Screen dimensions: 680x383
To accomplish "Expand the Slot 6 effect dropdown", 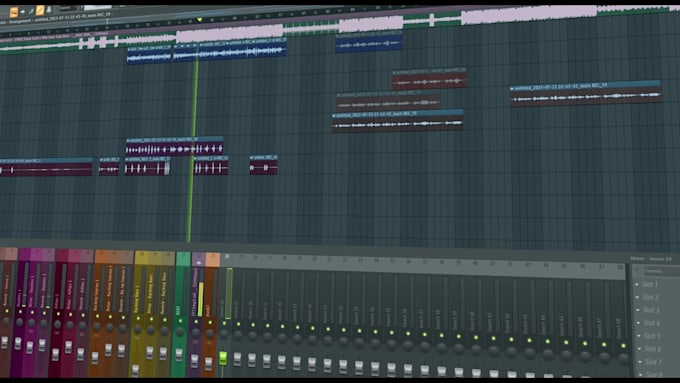I will 639,349.
